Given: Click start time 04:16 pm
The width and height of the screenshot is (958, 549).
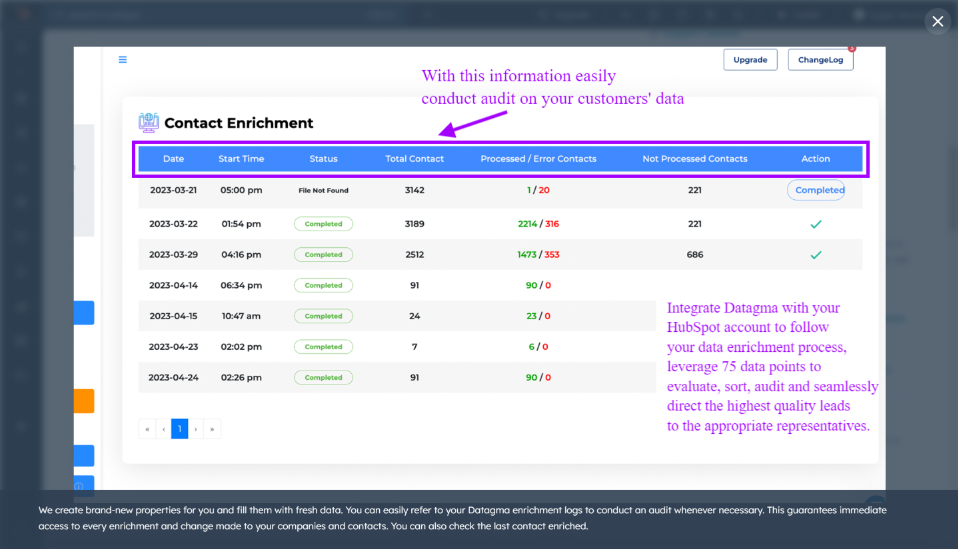Looking at the screenshot, I should click(x=241, y=255).
